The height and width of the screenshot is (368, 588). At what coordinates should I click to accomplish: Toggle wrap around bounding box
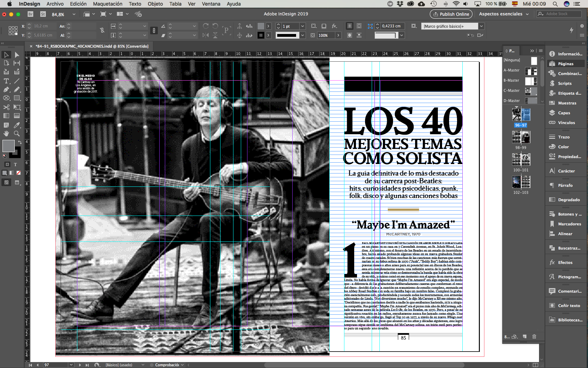359,26
